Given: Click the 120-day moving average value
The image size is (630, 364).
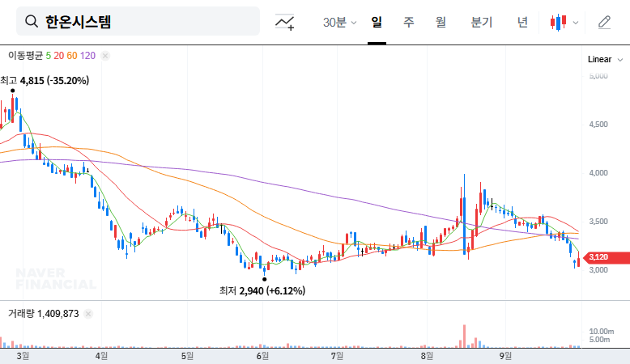Looking at the screenshot, I should tap(87, 55).
